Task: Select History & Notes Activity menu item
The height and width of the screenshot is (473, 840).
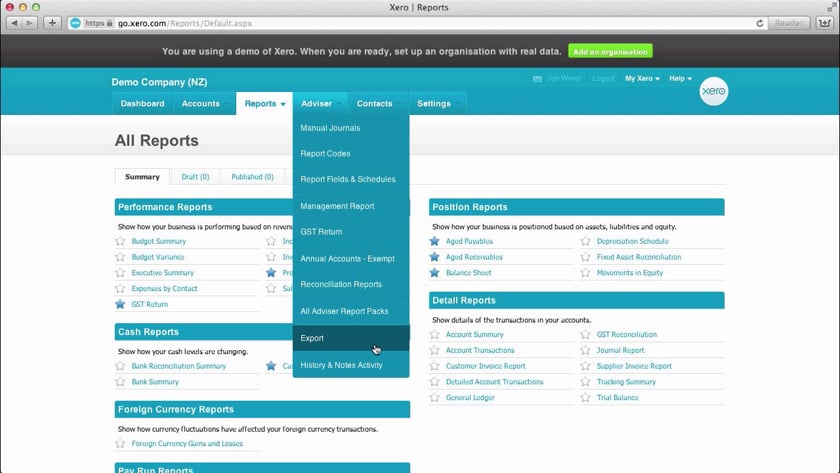Action: [x=351, y=365]
